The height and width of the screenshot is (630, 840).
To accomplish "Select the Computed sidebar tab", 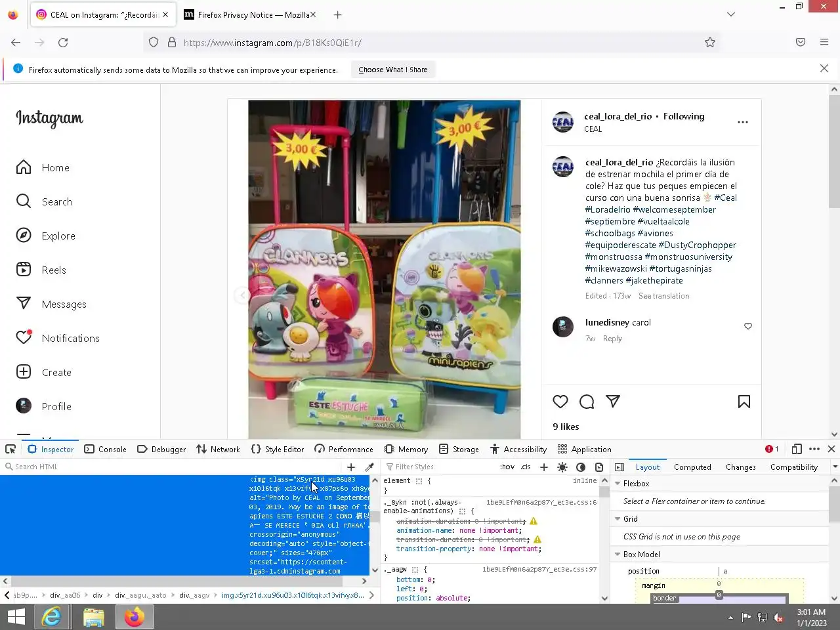I will 692,467.
